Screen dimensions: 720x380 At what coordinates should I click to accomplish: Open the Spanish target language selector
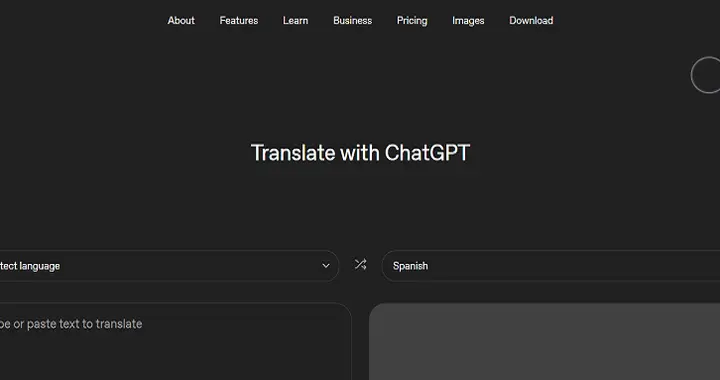tap(551, 266)
